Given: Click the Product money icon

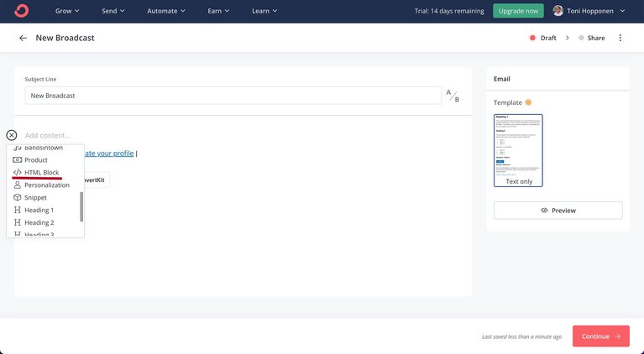Looking at the screenshot, I should 18,160.
